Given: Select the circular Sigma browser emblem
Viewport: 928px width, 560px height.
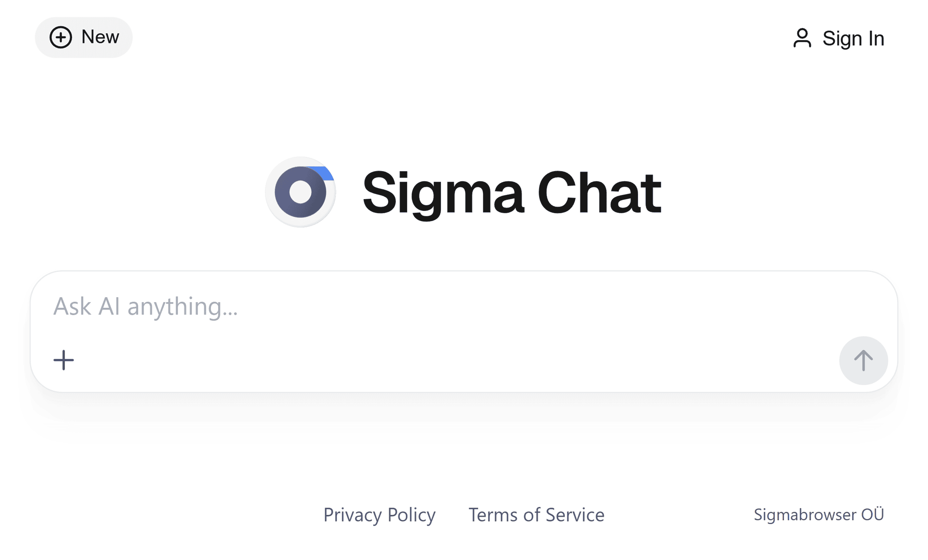Looking at the screenshot, I should pyautogui.click(x=301, y=191).
